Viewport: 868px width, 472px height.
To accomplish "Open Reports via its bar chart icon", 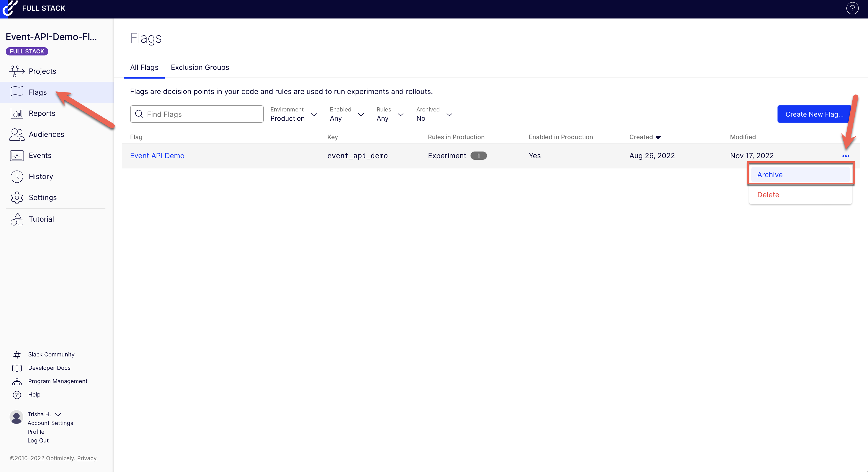I will (x=17, y=114).
